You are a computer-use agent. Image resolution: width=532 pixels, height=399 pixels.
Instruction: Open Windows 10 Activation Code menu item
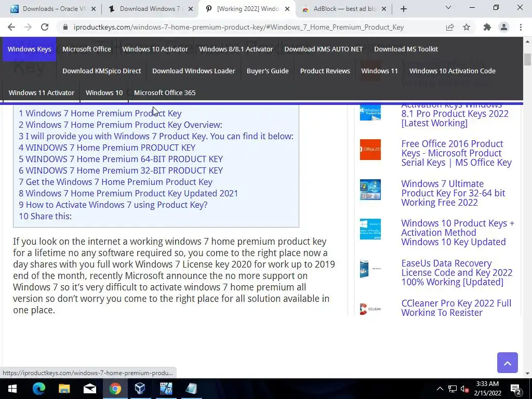453,71
